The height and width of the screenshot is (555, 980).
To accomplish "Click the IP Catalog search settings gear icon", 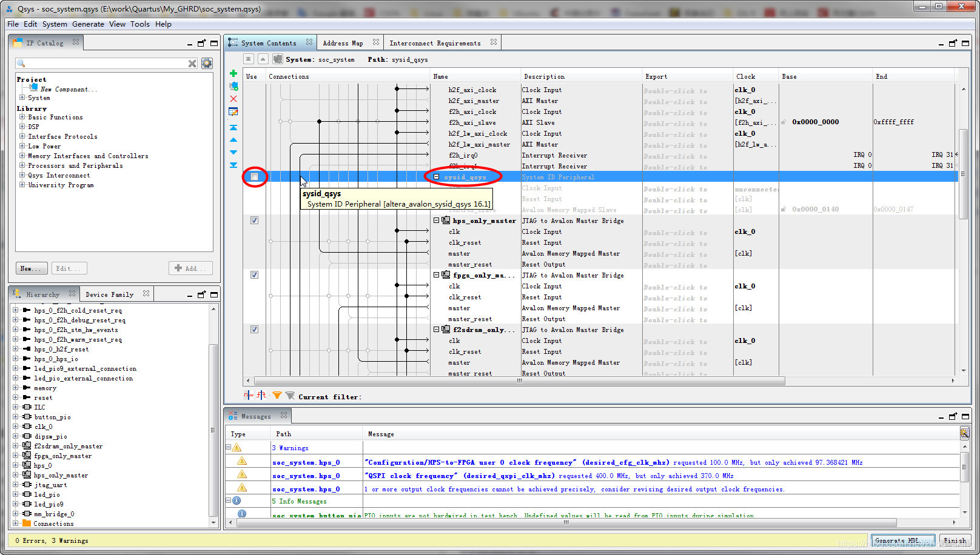I will click(207, 63).
